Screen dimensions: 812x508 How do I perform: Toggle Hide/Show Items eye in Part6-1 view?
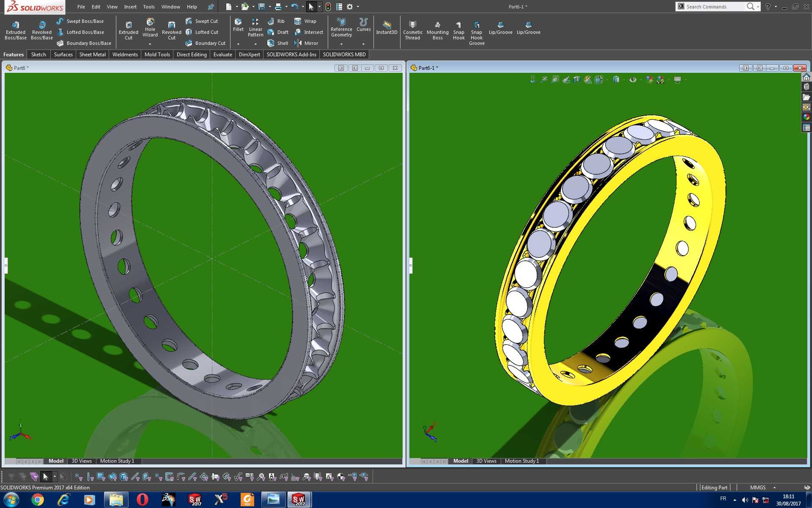633,80
